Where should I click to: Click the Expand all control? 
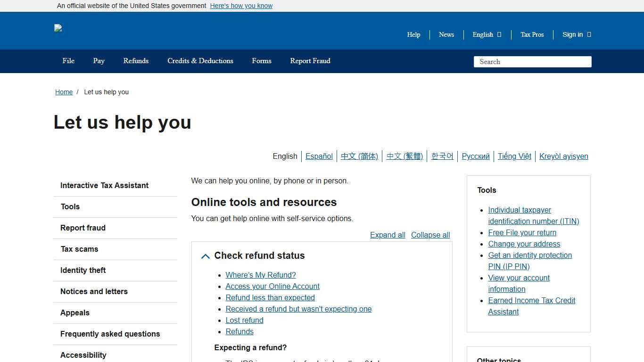(x=387, y=235)
